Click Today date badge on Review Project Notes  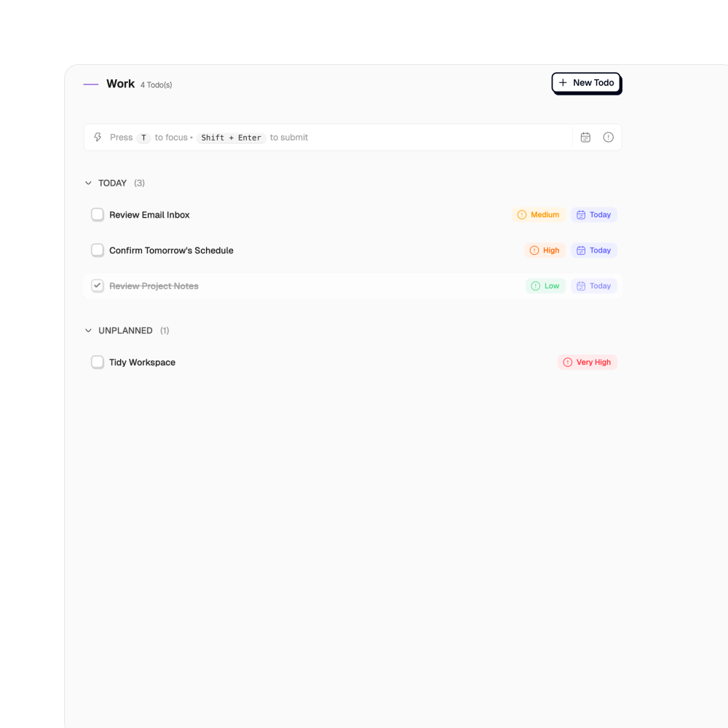594,286
